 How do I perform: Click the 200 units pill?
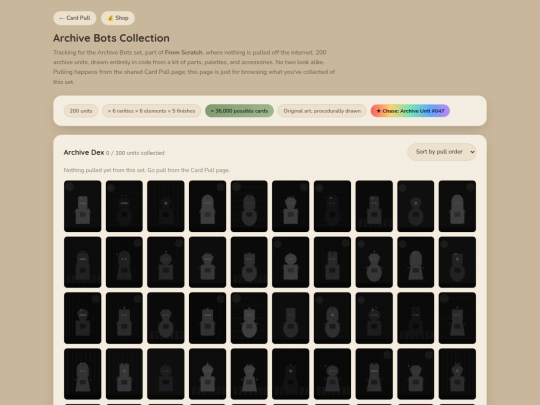81,111
